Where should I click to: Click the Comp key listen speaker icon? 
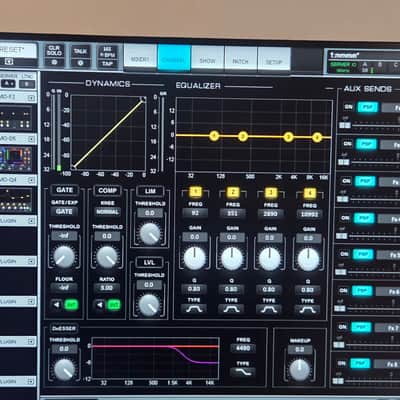click(x=99, y=305)
